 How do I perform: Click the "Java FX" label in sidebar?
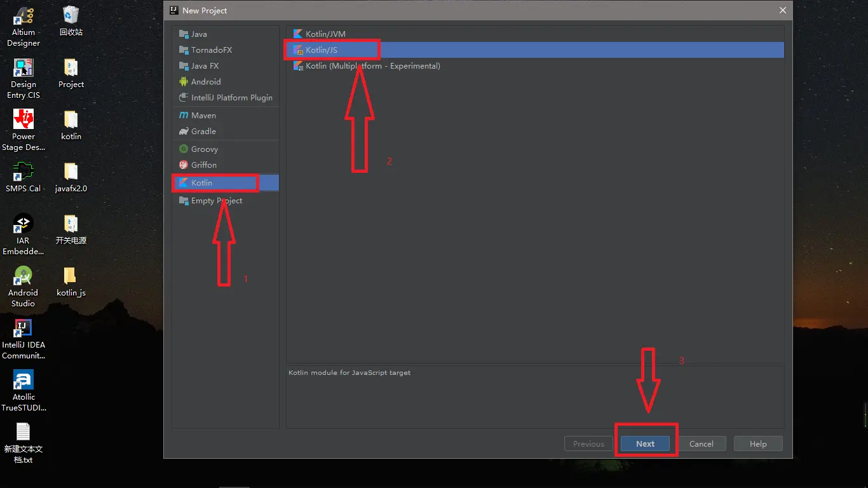tap(205, 66)
